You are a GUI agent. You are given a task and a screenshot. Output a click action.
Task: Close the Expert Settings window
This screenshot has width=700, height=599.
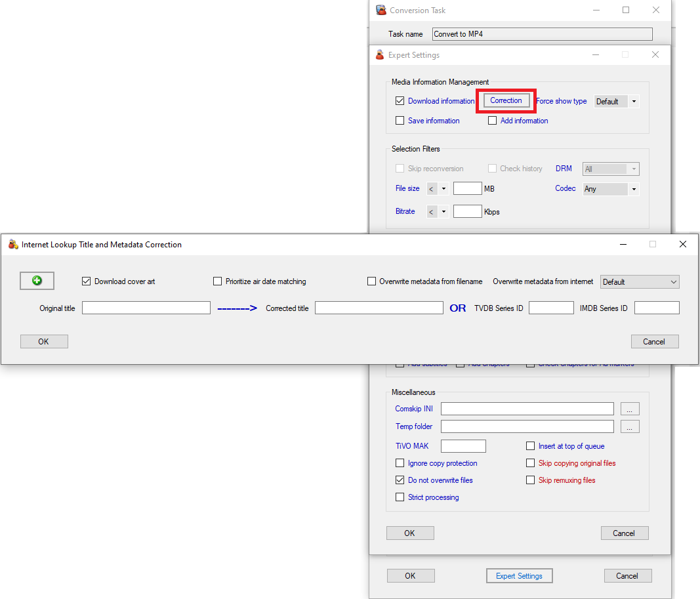tap(655, 55)
